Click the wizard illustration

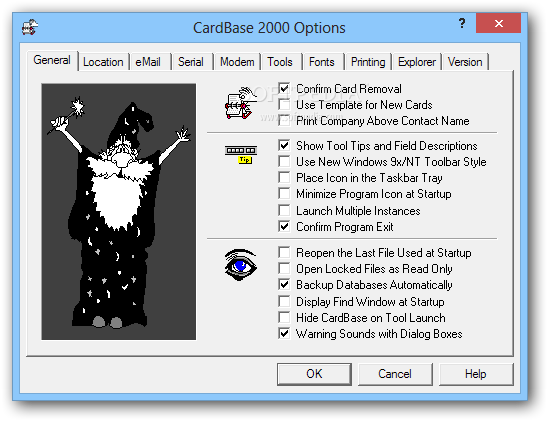click(119, 211)
